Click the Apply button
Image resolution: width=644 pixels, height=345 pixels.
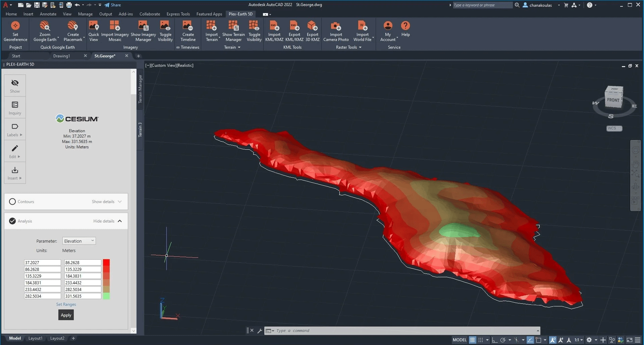pyautogui.click(x=66, y=315)
